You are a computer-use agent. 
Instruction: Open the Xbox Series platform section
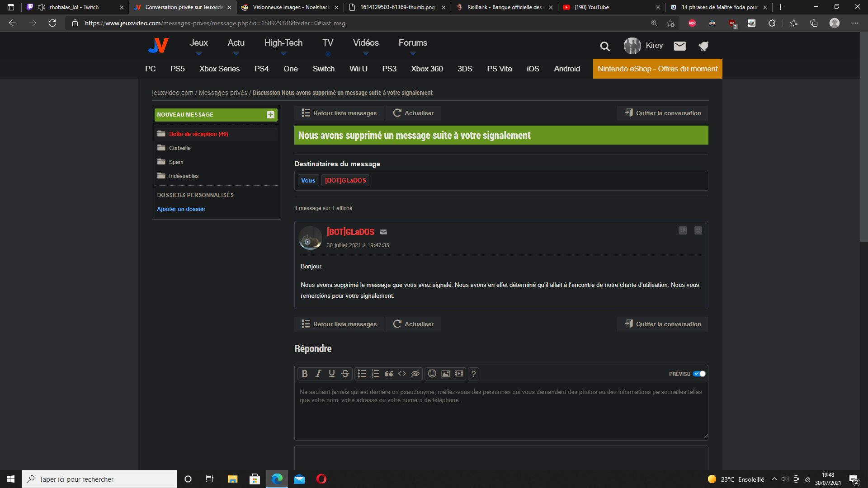click(x=219, y=69)
